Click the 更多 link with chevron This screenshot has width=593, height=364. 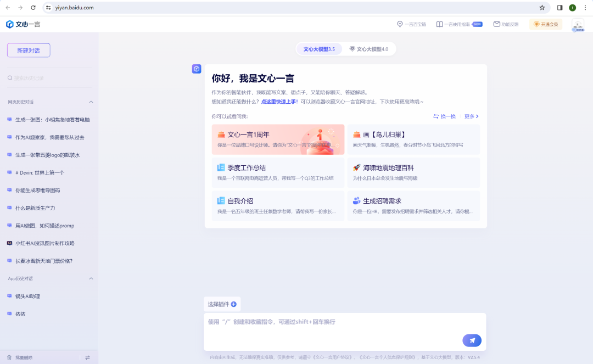coord(472,116)
